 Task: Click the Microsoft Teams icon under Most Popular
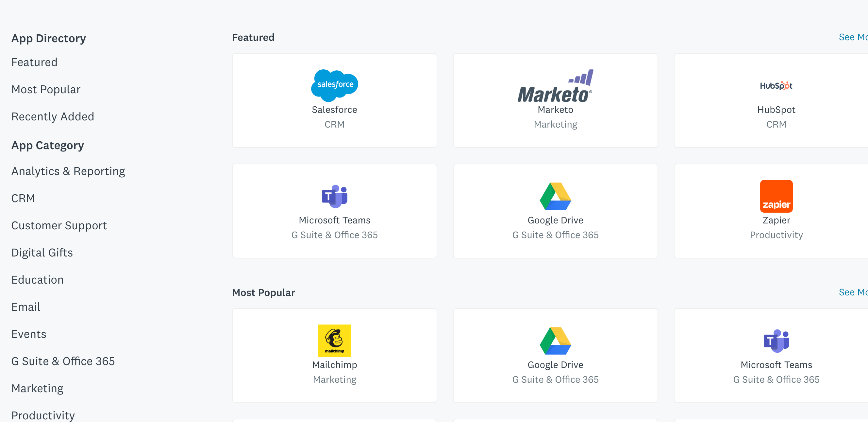tap(776, 341)
